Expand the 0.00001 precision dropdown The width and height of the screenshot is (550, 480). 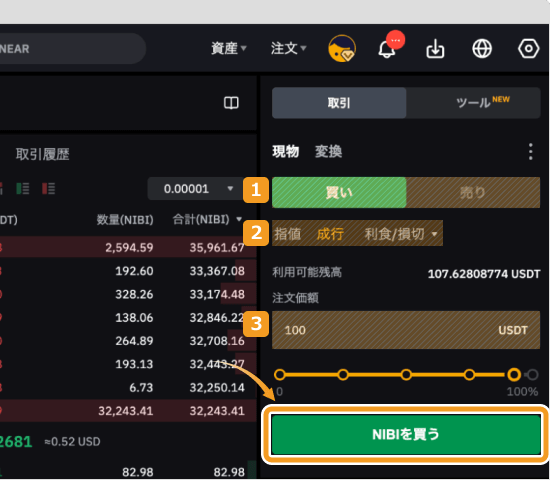pos(195,189)
